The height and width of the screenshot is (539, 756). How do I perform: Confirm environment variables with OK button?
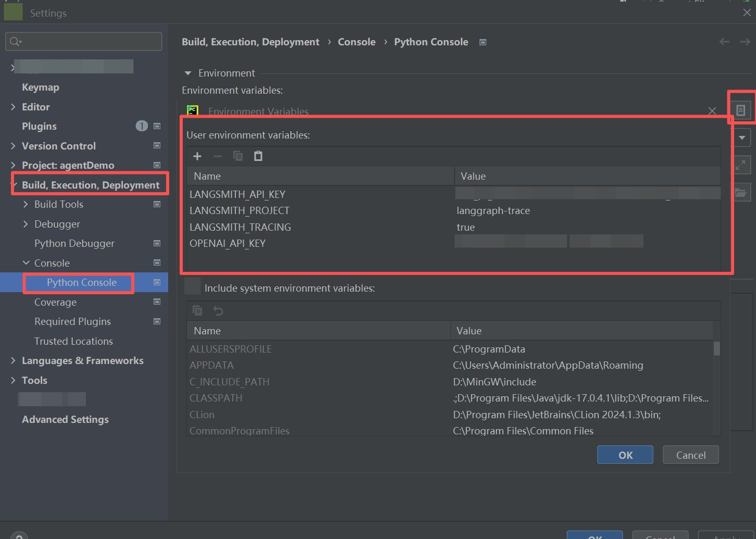pos(625,455)
